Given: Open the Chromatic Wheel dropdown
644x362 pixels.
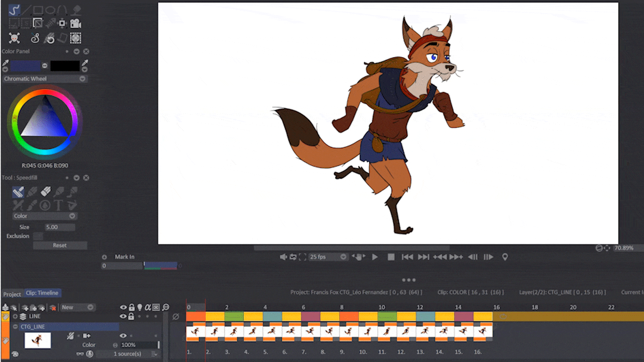Looking at the screenshot, I should point(82,79).
